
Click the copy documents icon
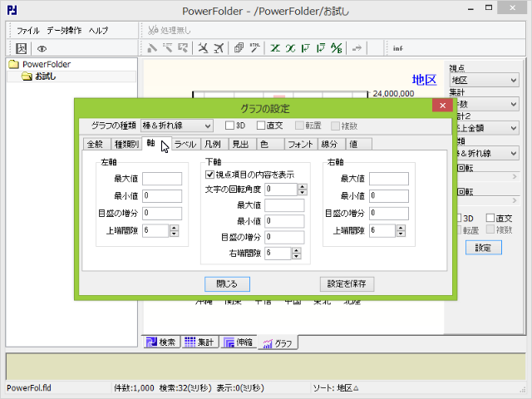239,48
